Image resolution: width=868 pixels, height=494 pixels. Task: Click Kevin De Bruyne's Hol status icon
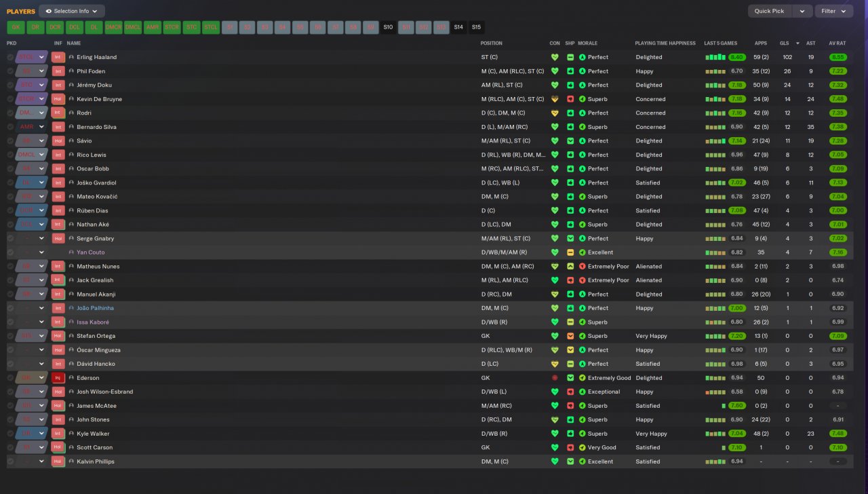coord(58,99)
